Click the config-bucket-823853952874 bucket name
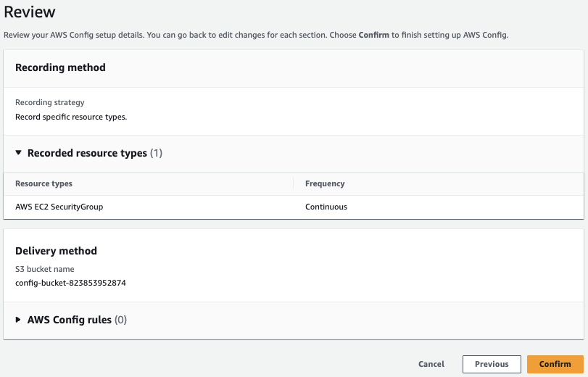 (x=70, y=283)
